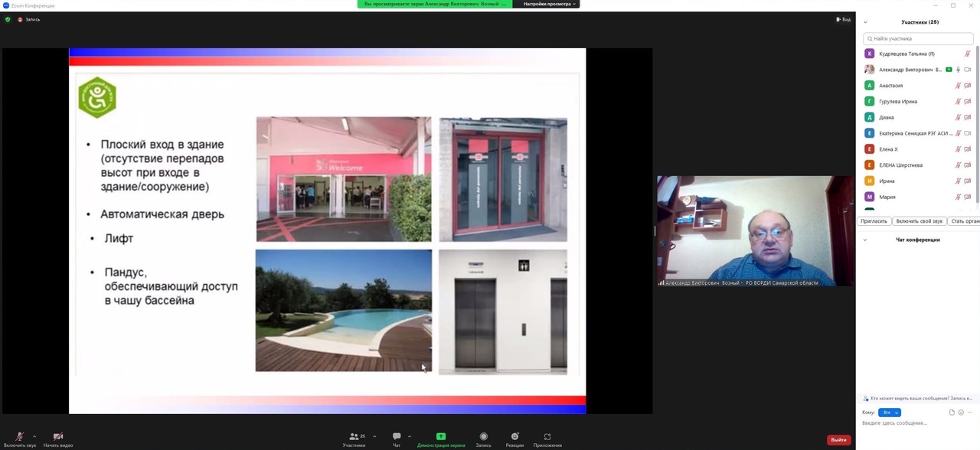Click Найти участника search field

tap(918, 38)
